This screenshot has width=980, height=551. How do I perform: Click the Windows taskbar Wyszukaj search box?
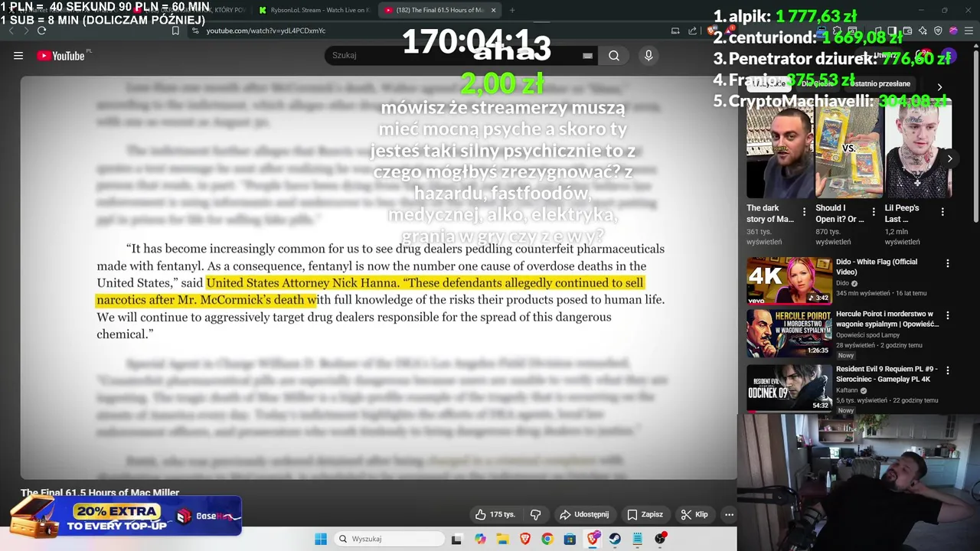(389, 539)
